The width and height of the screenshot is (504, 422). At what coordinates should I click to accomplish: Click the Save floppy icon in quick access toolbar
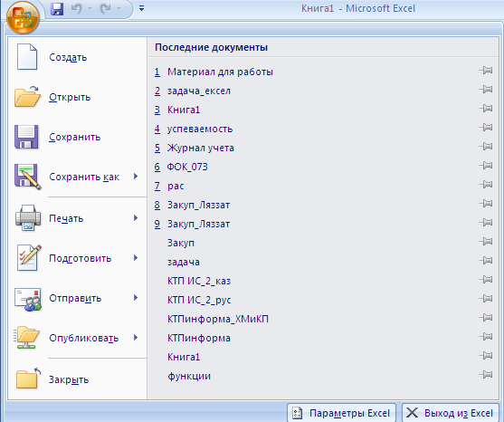[57, 9]
